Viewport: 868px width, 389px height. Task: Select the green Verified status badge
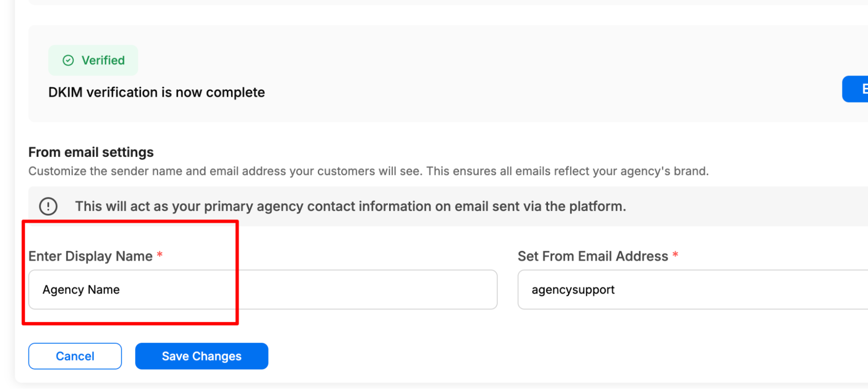(93, 60)
